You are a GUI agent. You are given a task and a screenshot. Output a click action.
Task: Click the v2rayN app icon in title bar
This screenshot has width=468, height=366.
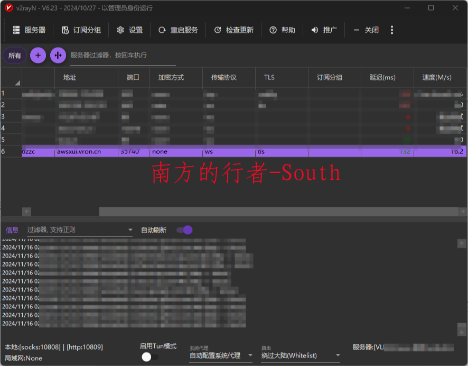9,8
